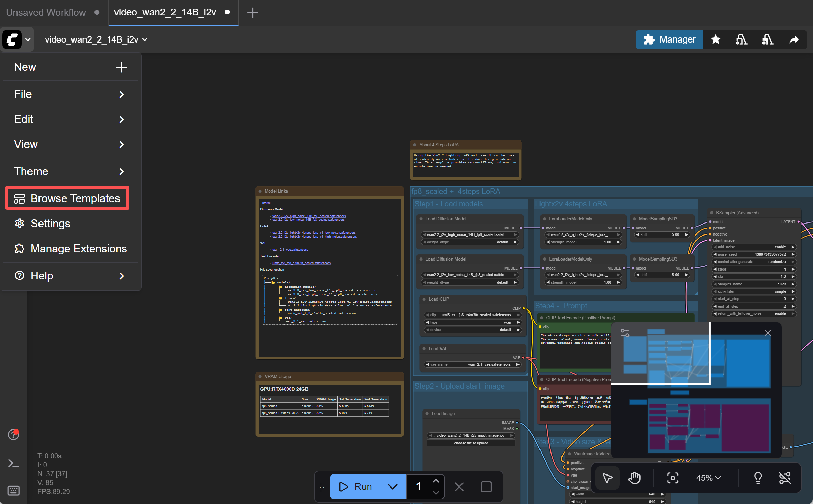813x504 pixels.
Task: Switch to hand pan-mode tool
Action: tap(634, 478)
